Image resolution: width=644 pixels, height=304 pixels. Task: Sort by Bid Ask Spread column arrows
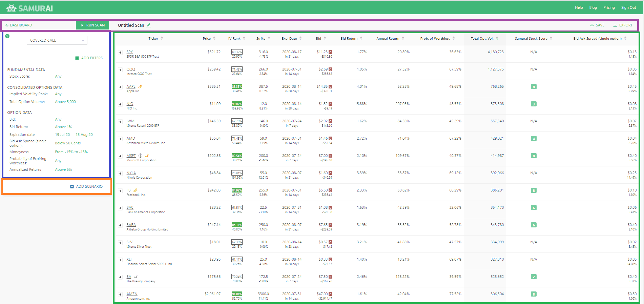click(x=625, y=38)
